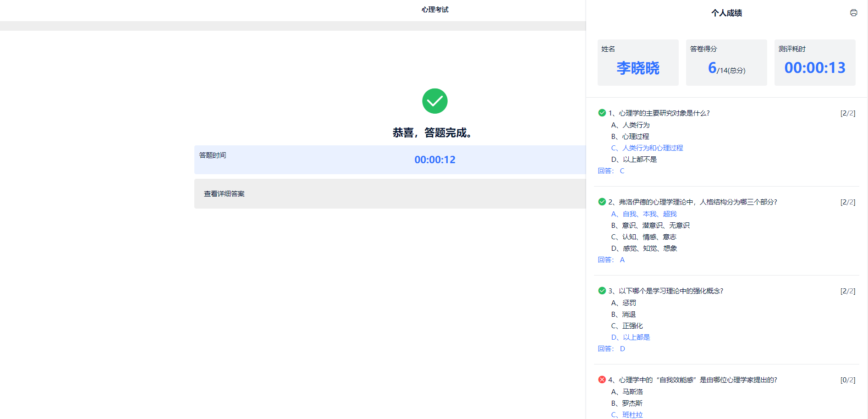
Task: Click option B、罗杰斯
Action: coord(627,403)
